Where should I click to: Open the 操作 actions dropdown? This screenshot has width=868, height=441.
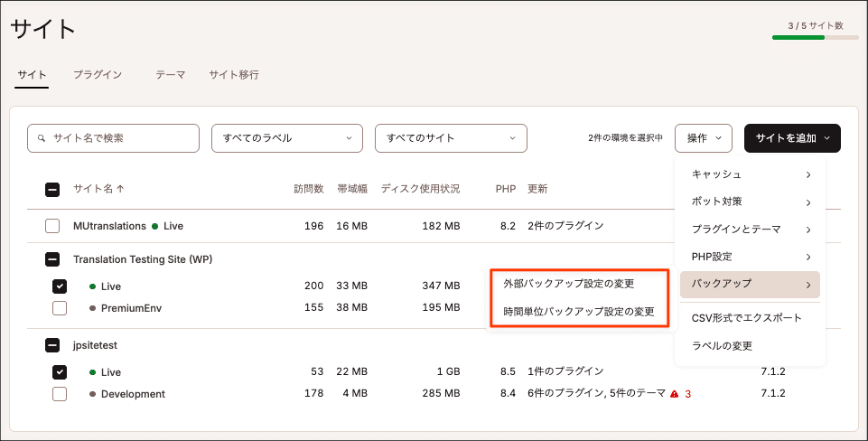[x=704, y=138]
